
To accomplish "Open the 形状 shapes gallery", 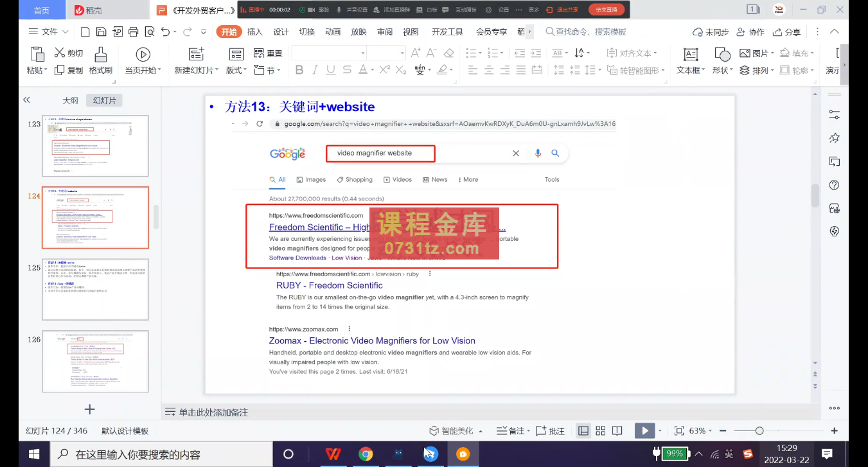I will (x=722, y=62).
